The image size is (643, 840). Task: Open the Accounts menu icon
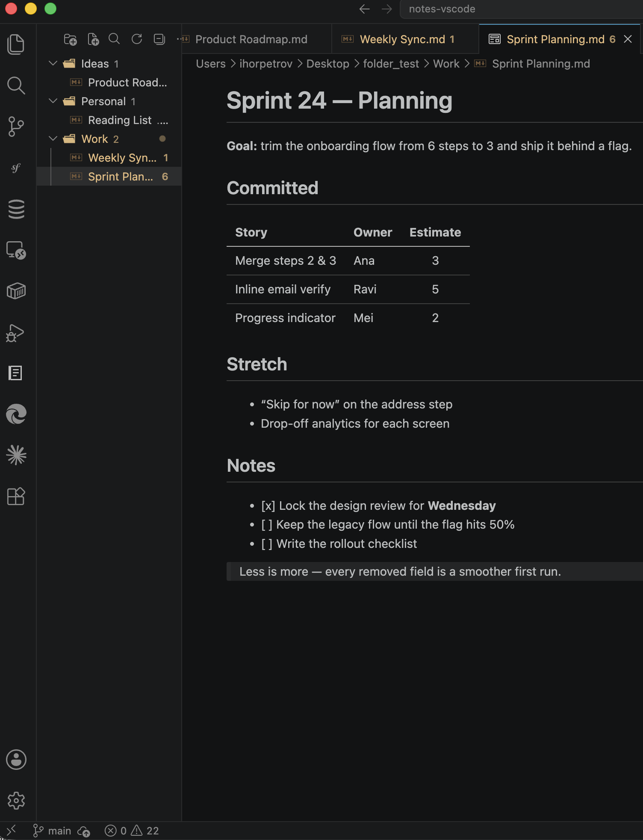[x=16, y=760]
